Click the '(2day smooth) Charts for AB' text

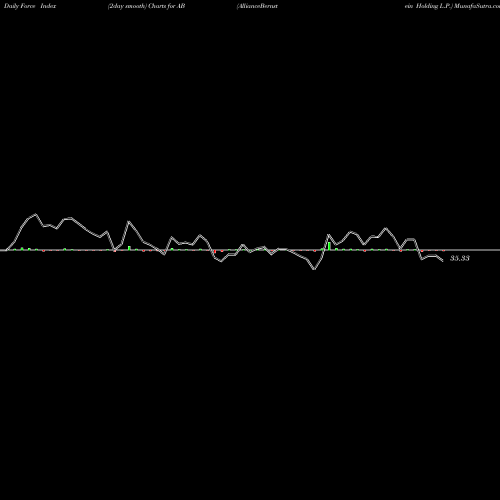point(146,6)
